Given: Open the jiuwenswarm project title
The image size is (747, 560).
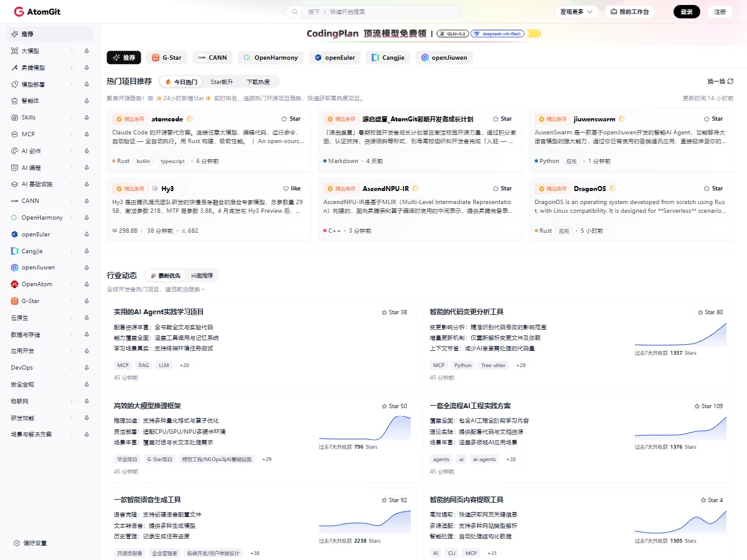Looking at the screenshot, I should pos(594,119).
